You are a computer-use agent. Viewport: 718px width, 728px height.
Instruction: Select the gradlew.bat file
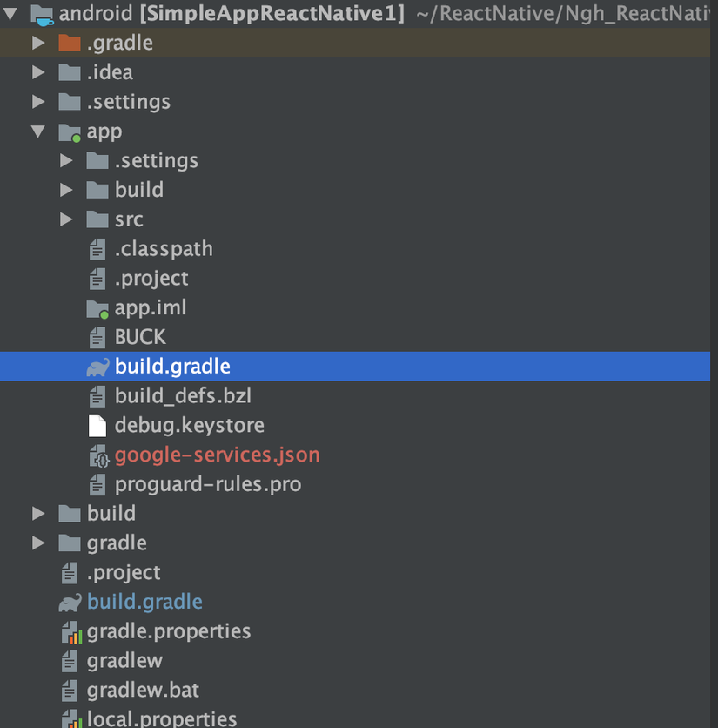[x=143, y=691]
